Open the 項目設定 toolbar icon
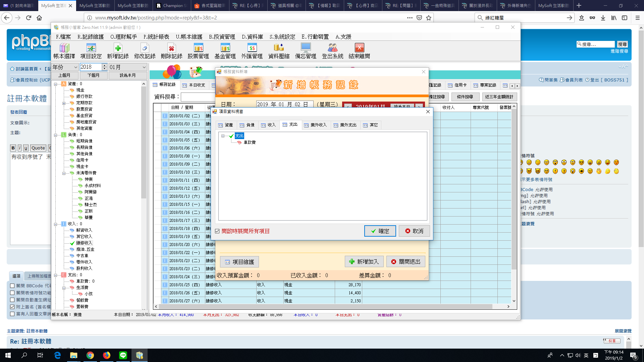The image size is (644, 362). (91, 51)
